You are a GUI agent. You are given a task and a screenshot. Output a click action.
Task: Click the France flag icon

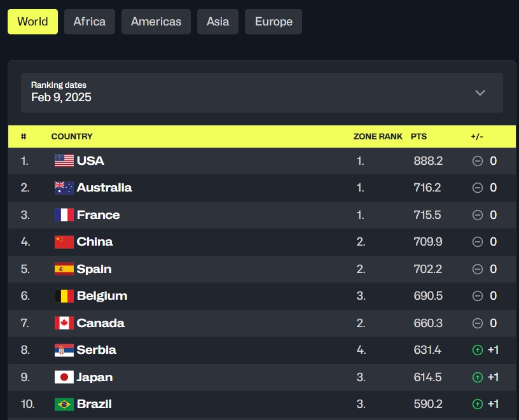[64, 215]
